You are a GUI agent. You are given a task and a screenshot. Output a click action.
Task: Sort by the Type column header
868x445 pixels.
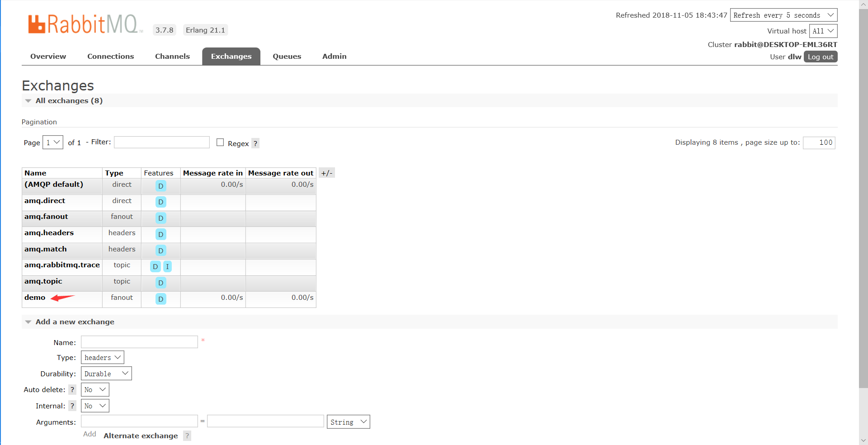114,173
